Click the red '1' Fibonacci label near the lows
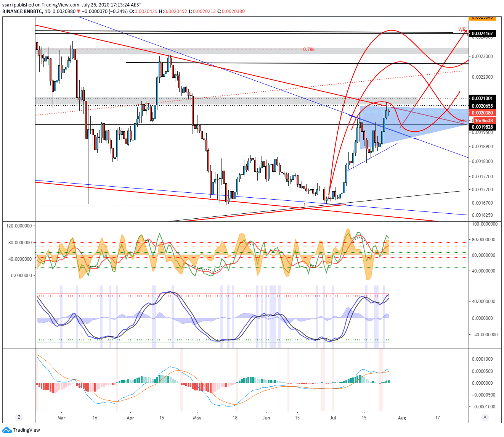Screen dimensions: 504x437 305,205
